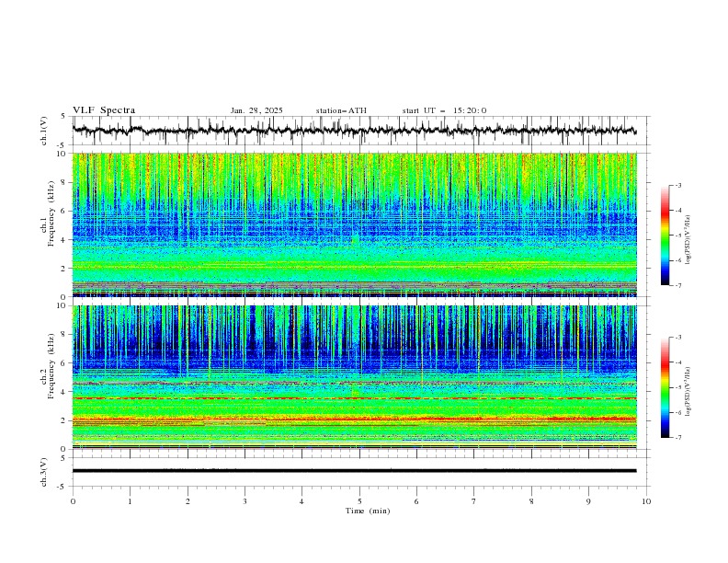Screen dimensions: 728x563
Task: Click the ch.1 voltage waveform trace
Action: pyautogui.click(x=354, y=131)
